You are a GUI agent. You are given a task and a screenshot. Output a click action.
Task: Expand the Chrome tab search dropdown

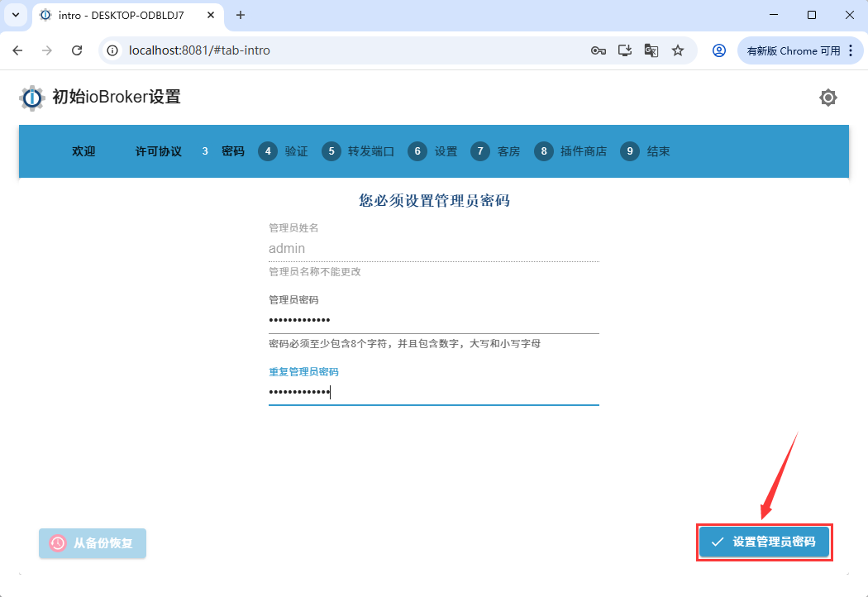click(x=15, y=15)
